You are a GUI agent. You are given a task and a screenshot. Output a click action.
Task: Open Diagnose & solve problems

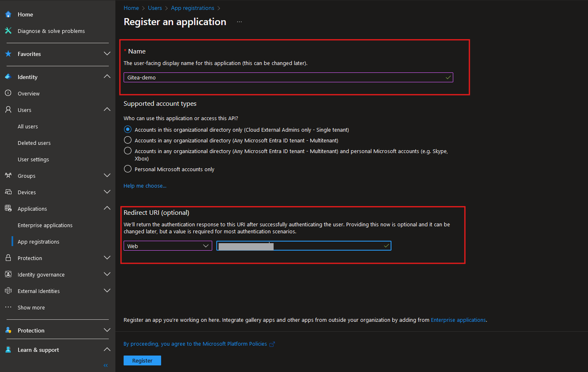coord(51,31)
